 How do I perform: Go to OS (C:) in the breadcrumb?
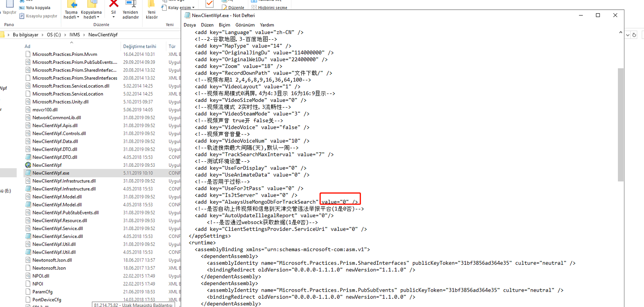coord(54,35)
